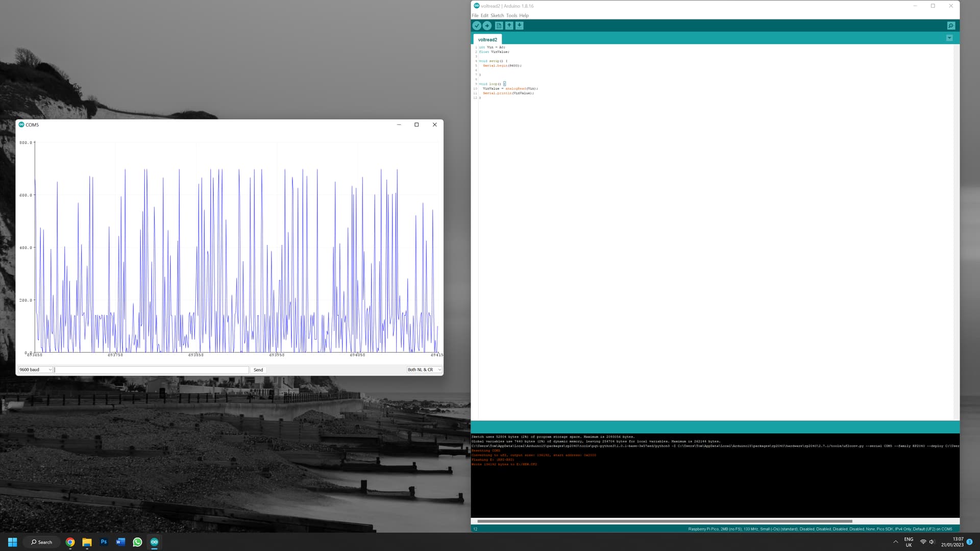
Task: Open Serial Monitor magnifier icon
Action: 950,26
